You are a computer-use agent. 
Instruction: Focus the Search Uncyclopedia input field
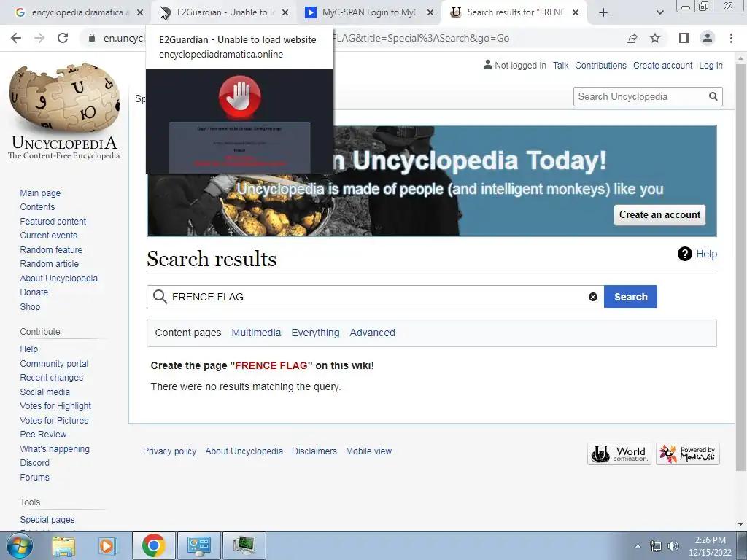click(640, 97)
